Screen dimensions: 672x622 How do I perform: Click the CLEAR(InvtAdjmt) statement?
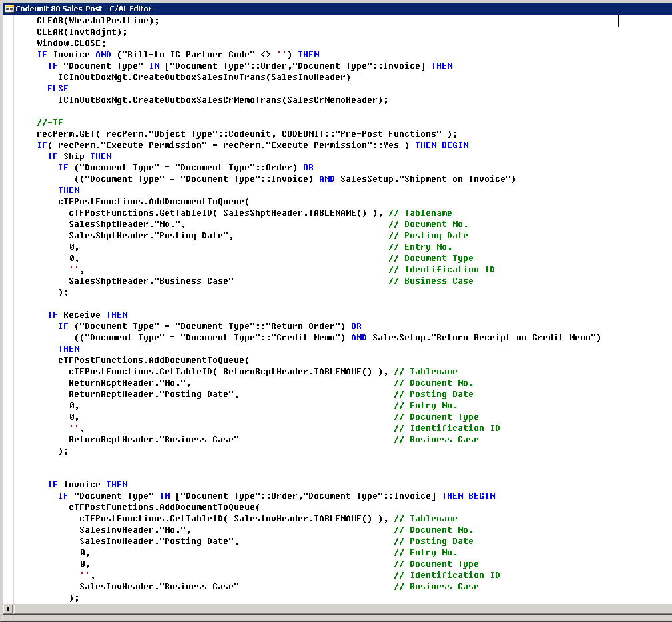pyautogui.click(x=81, y=31)
